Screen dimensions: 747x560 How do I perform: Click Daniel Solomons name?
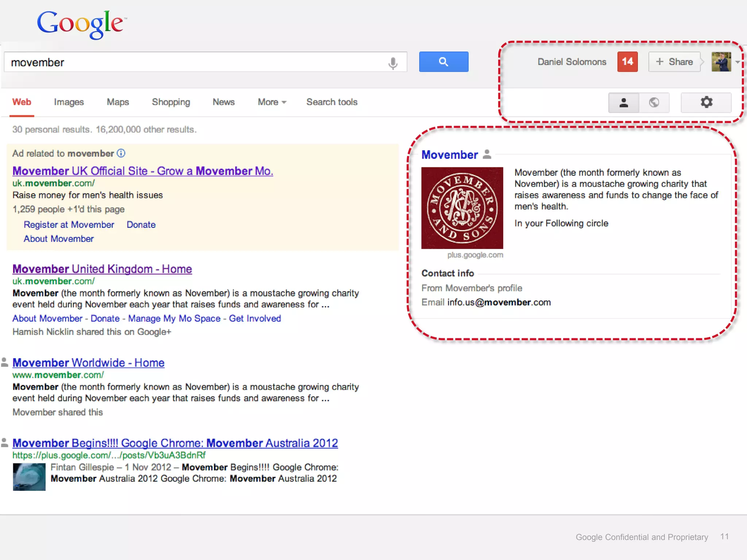tap(572, 62)
